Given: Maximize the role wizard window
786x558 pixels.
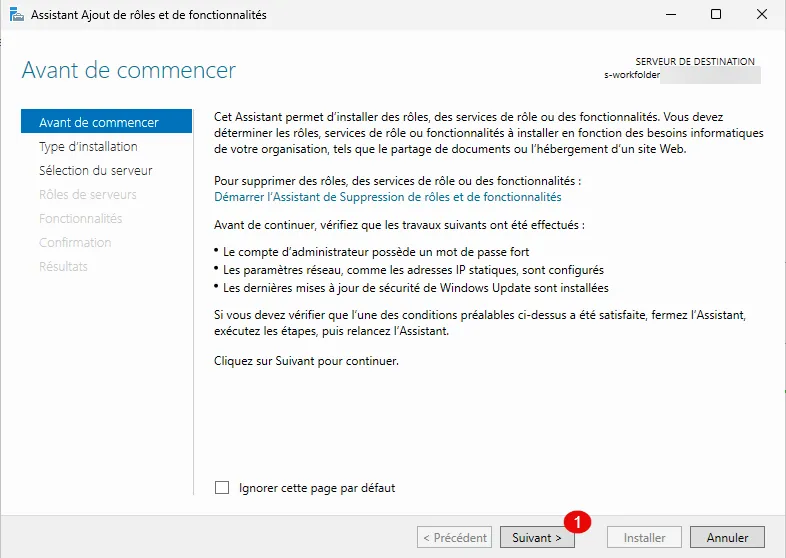Looking at the screenshot, I should (x=716, y=15).
